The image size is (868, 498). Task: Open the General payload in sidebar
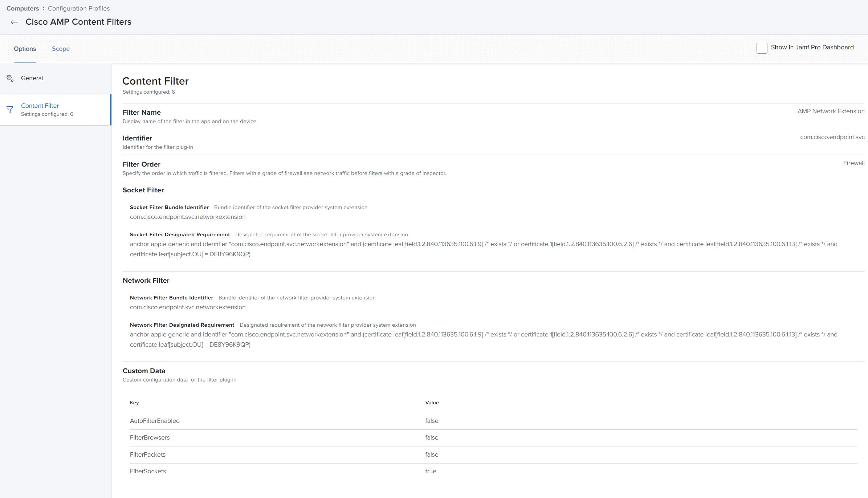click(56, 78)
